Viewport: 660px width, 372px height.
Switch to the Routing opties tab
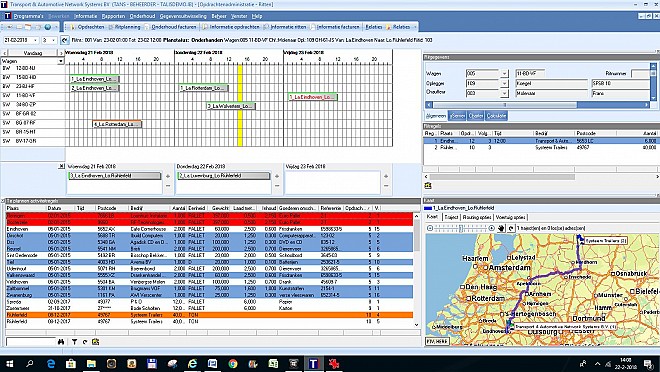coord(476,217)
